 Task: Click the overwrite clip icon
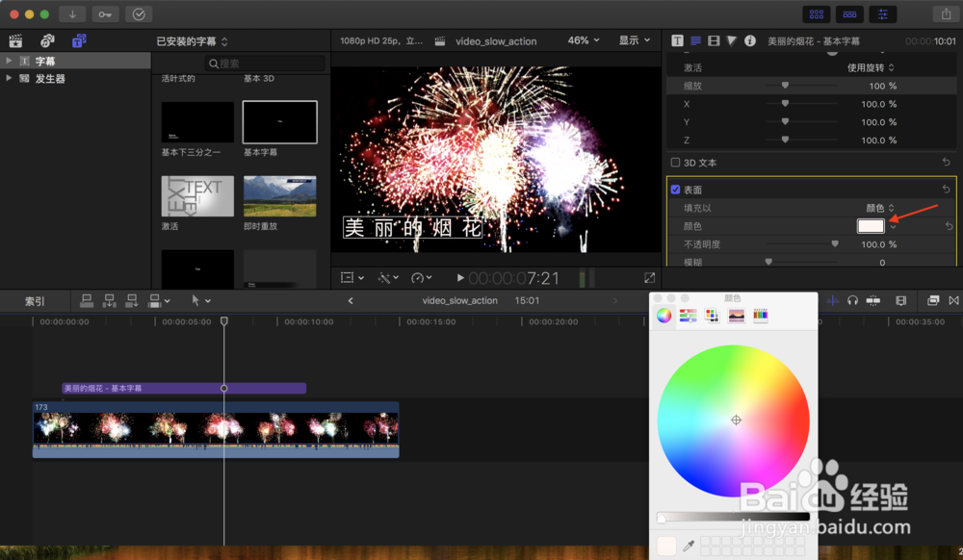pyautogui.click(x=159, y=300)
